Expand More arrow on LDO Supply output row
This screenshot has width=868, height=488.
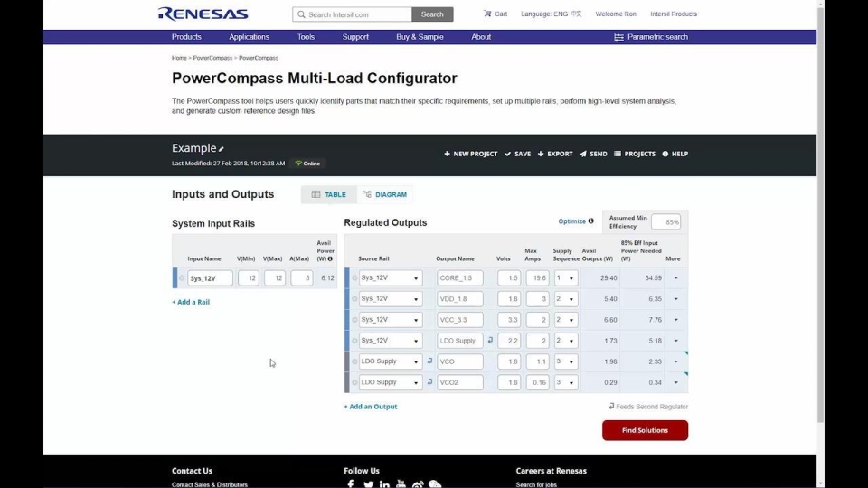pos(676,341)
